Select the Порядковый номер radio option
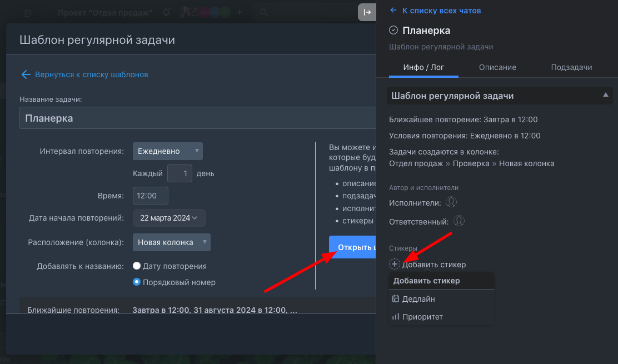Image resolution: width=618 pixels, height=364 pixels. 137,282
